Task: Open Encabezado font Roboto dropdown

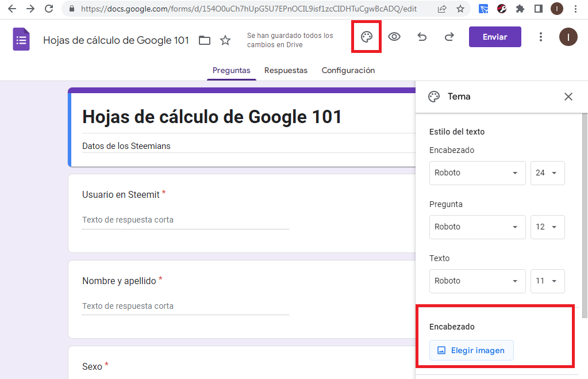Action: coord(478,173)
